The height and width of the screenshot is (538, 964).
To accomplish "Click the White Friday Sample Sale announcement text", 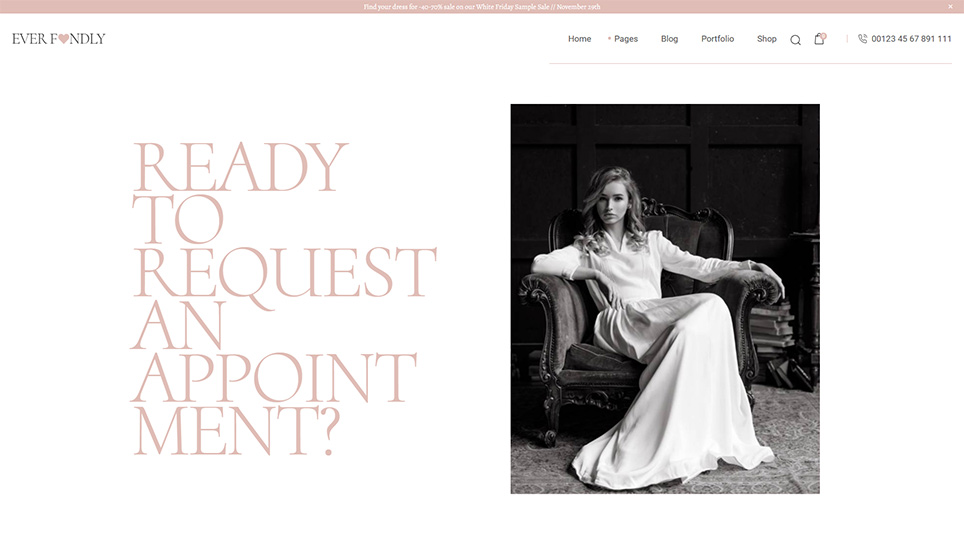I will pyautogui.click(x=482, y=7).
